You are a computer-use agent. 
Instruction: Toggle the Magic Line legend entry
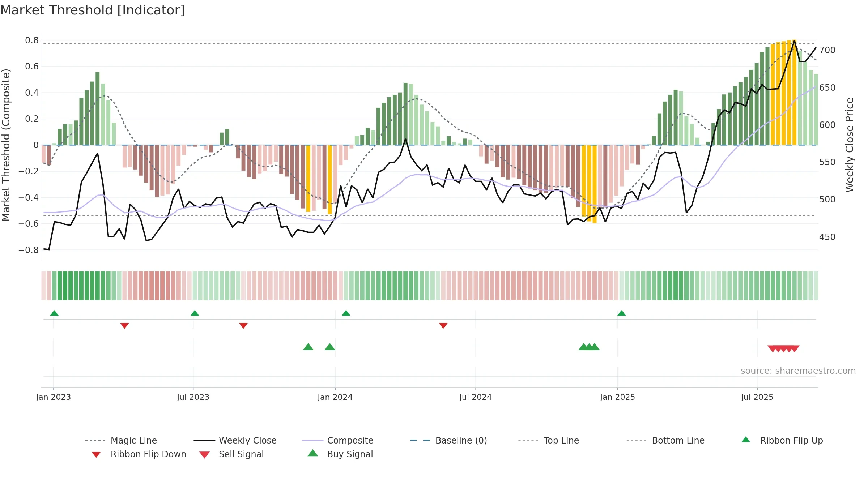tap(121, 440)
